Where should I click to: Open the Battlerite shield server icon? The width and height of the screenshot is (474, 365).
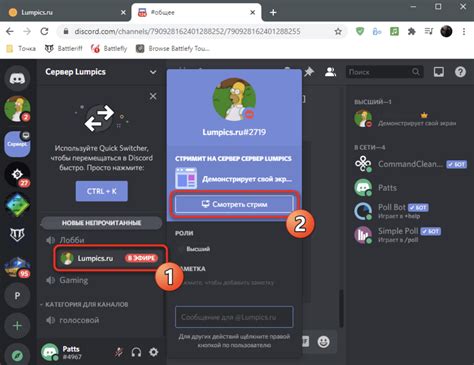[x=17, y=235]
